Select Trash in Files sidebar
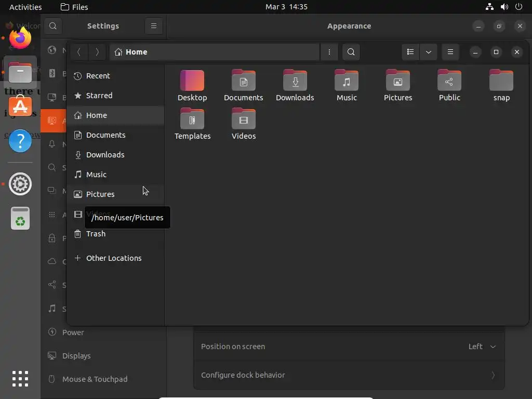532x399 pixels. [x=115, y=234]
